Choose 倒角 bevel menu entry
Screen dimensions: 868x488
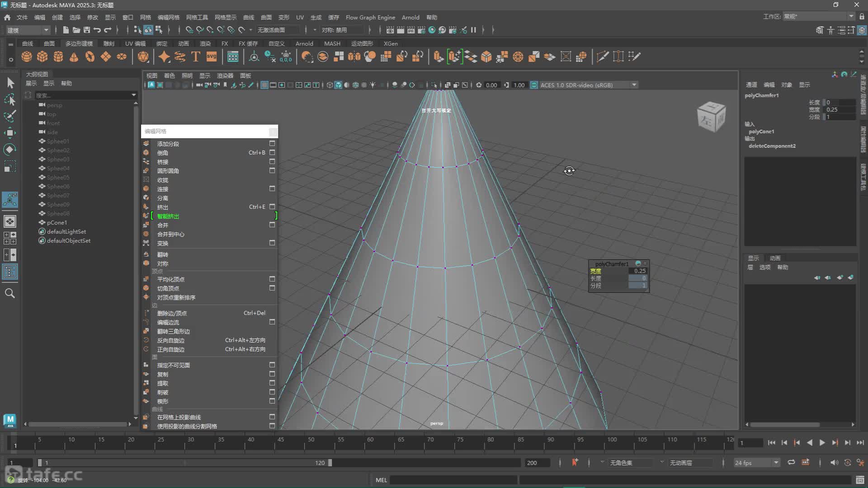(163, 153)
